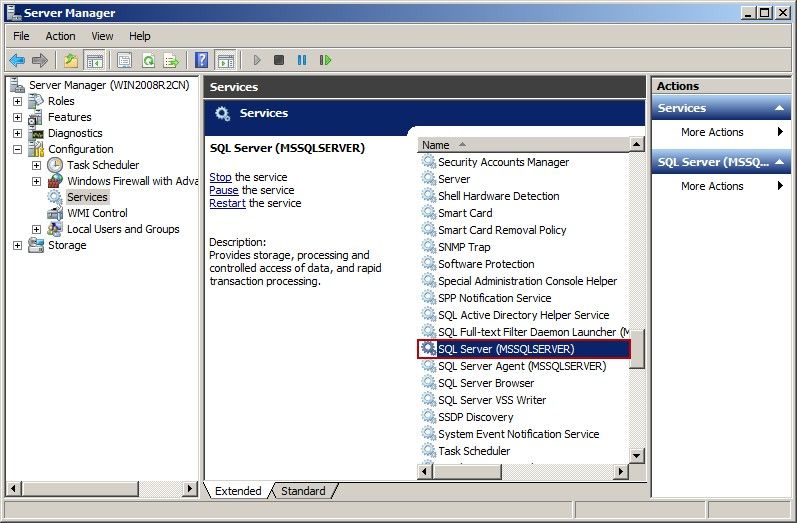Viewport: 797px width, 523px height.
Task: Expand the Task Scheduler tree node
Action: (37, 165)
